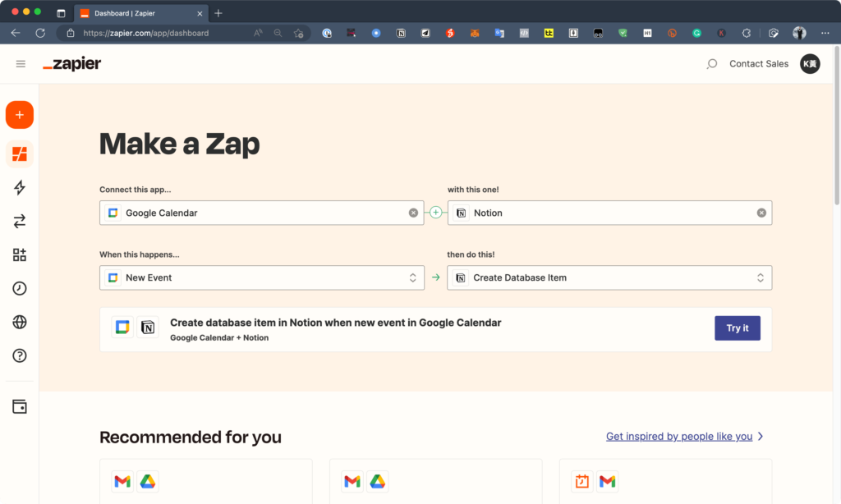Open the tab actions menu icon
Screen dimensions: 841x504
[x=61, y=13]
